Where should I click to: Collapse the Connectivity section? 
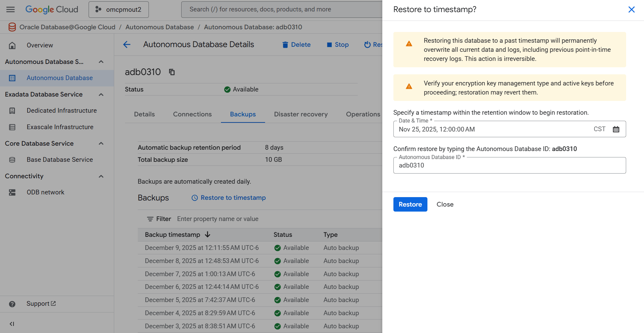[101, 176]
